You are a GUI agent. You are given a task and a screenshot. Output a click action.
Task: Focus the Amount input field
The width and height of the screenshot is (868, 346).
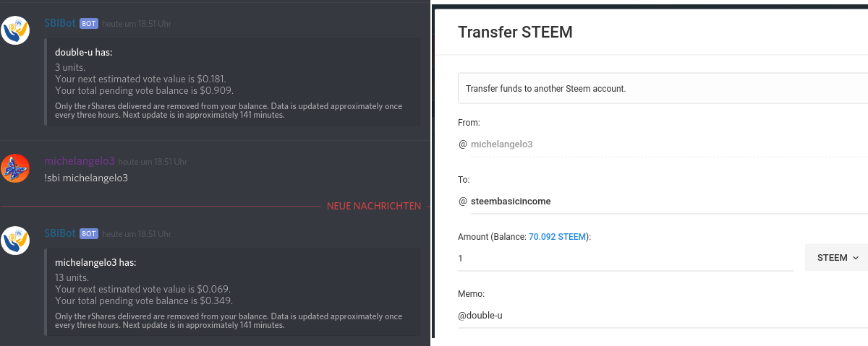point(626,259)
